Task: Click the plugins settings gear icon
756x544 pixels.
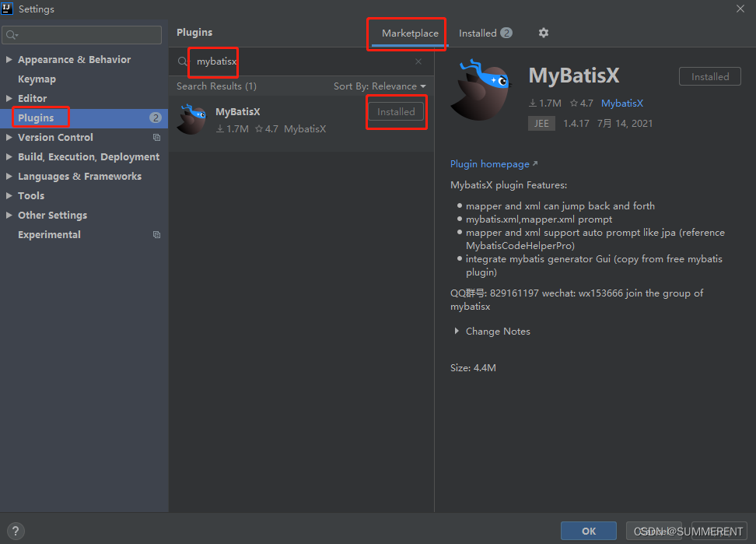Action: tap(544, 33)
